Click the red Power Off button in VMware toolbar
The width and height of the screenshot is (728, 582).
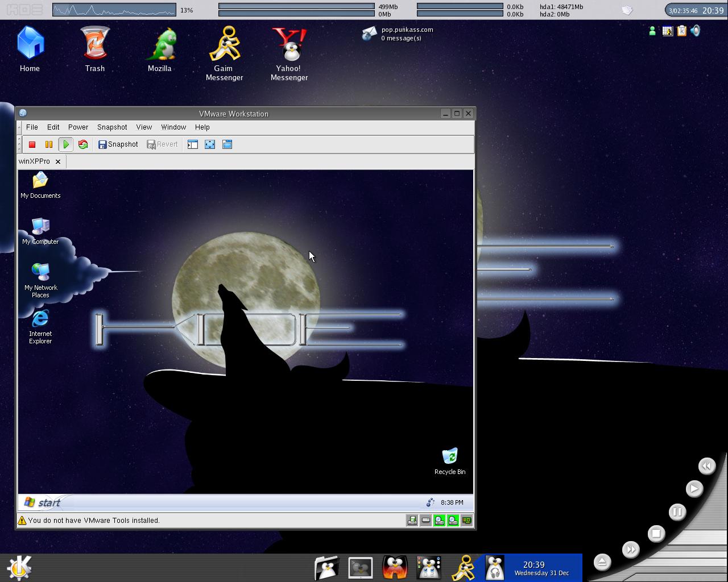coord(32,144)
